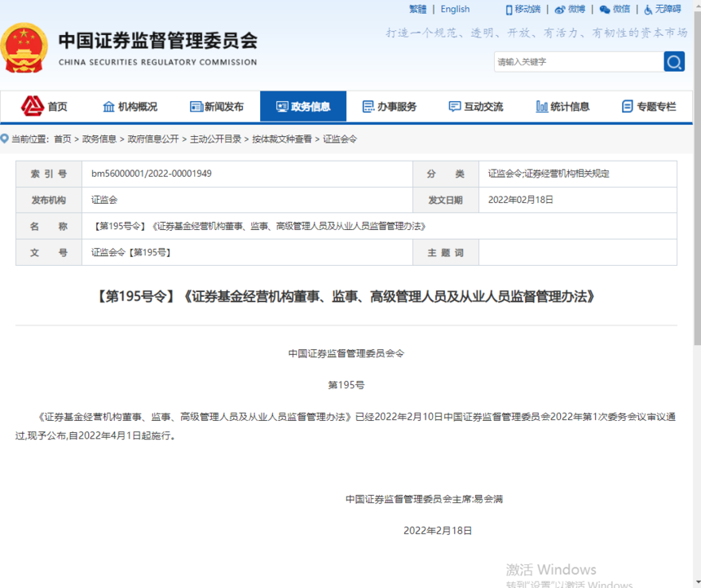Open the 办事服务 menu tab
This screenshot has height=588, width=701.
390,106
